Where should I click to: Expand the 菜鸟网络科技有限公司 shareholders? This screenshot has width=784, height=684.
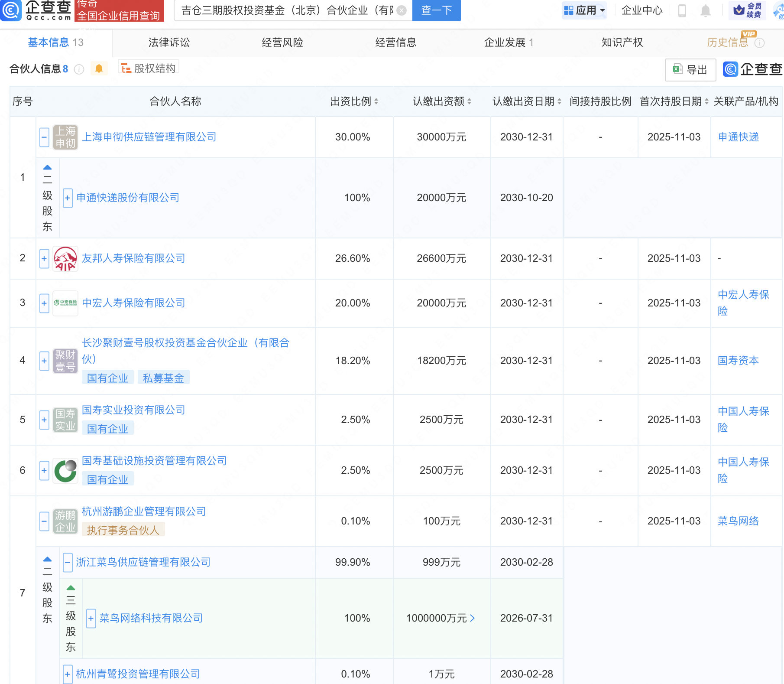coord(91,619)
